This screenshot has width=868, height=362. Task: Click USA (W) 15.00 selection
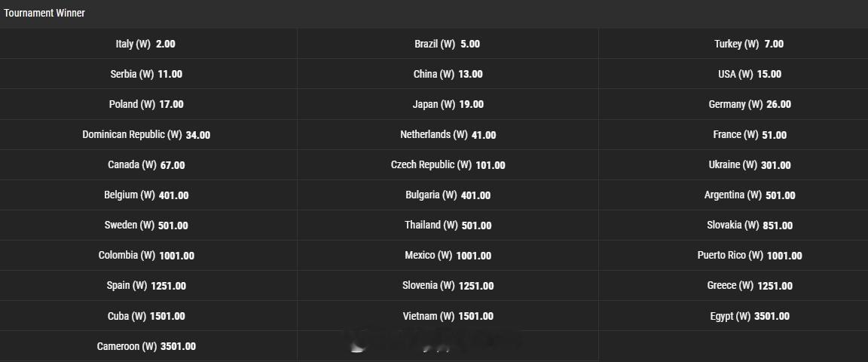pos(733,74)
